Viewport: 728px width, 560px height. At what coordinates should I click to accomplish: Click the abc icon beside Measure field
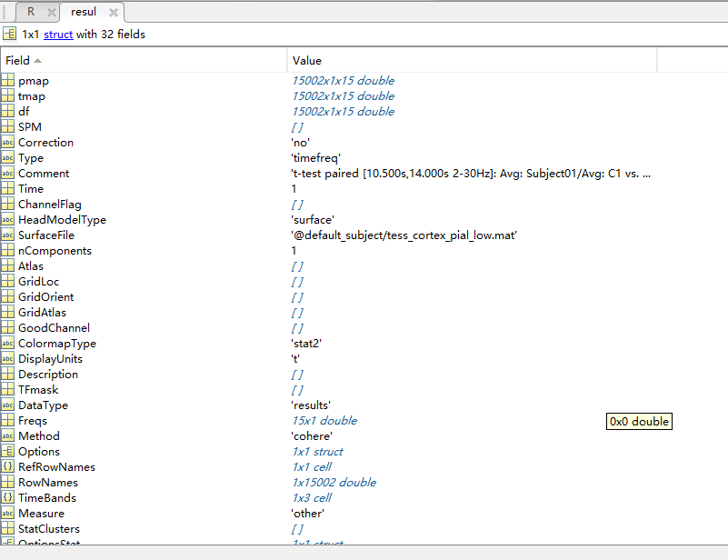8,514
